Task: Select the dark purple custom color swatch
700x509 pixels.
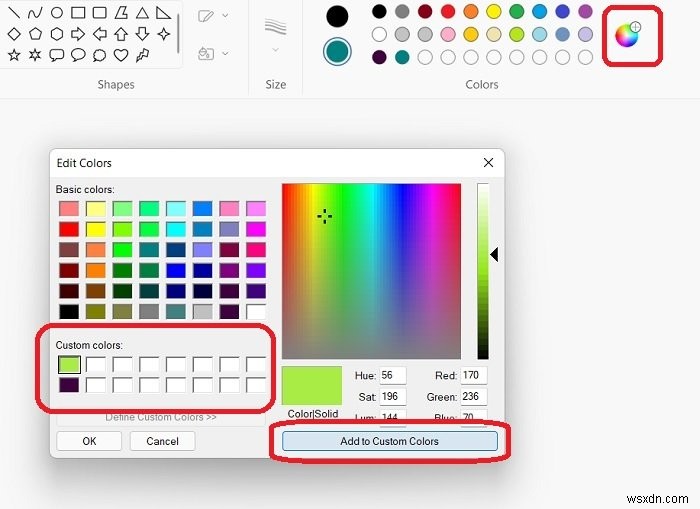Action: pos(69,385)
